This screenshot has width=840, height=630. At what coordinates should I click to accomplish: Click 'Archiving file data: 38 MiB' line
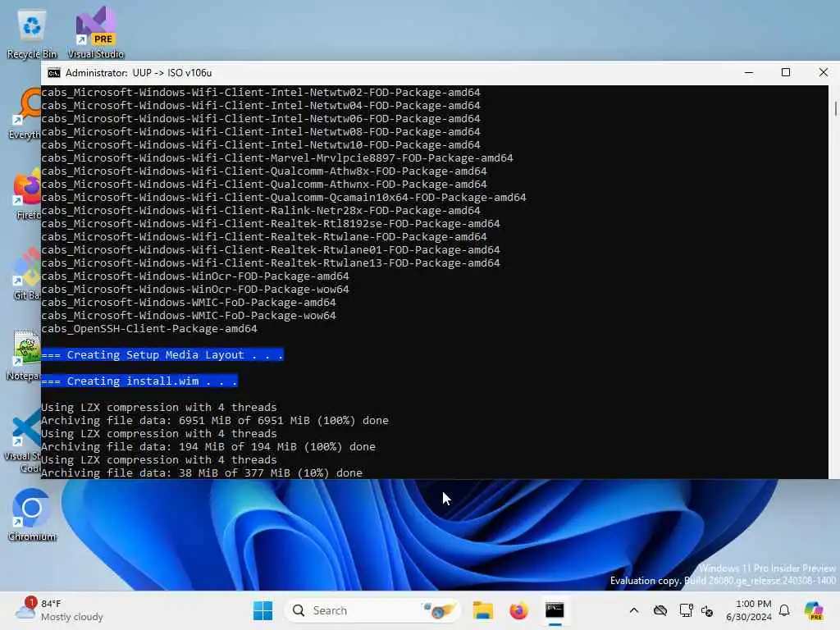(x=202, y=473)
